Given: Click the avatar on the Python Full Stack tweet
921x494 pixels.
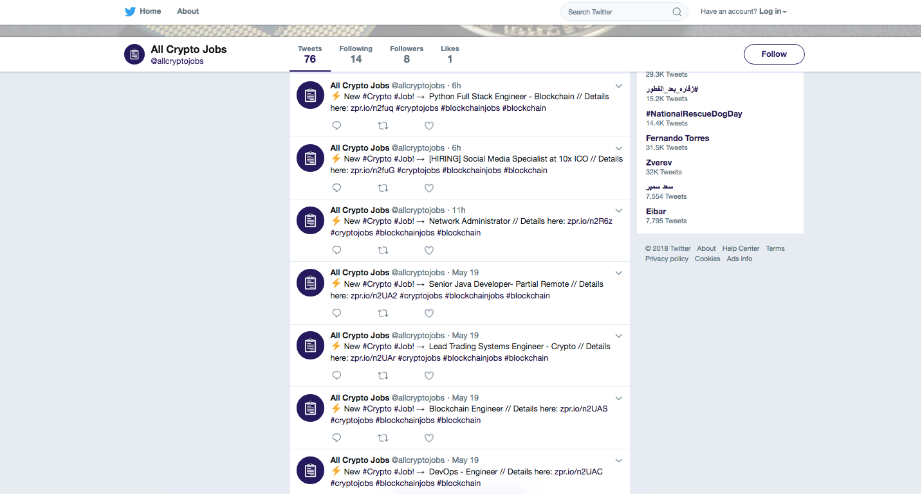Looking at the screenshot, I should pos(310,95).
